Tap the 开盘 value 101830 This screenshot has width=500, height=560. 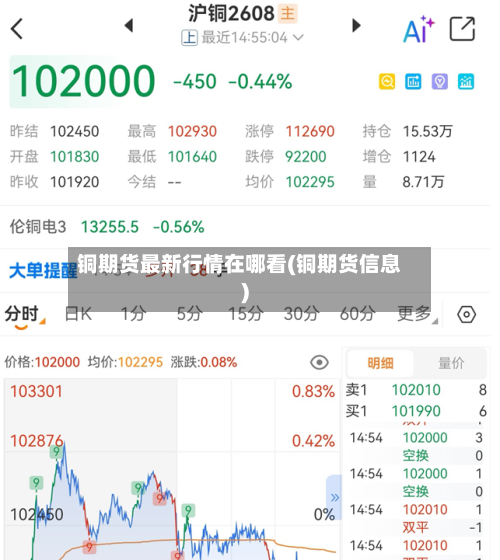74,157
